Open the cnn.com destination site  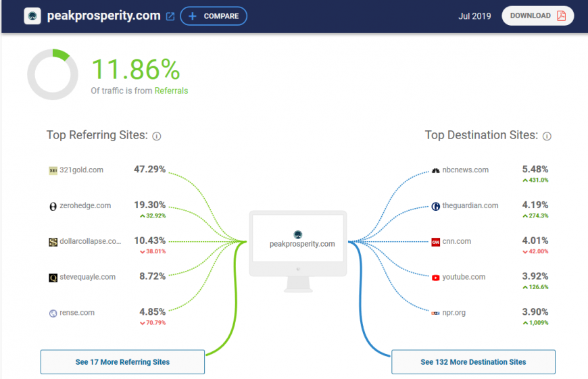[457, 241]
